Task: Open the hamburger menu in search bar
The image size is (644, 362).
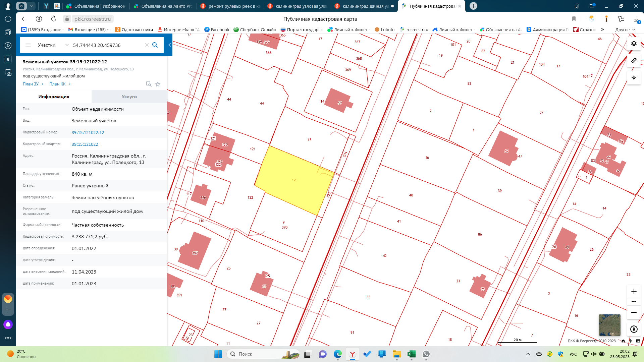Action: coord(28,45)
